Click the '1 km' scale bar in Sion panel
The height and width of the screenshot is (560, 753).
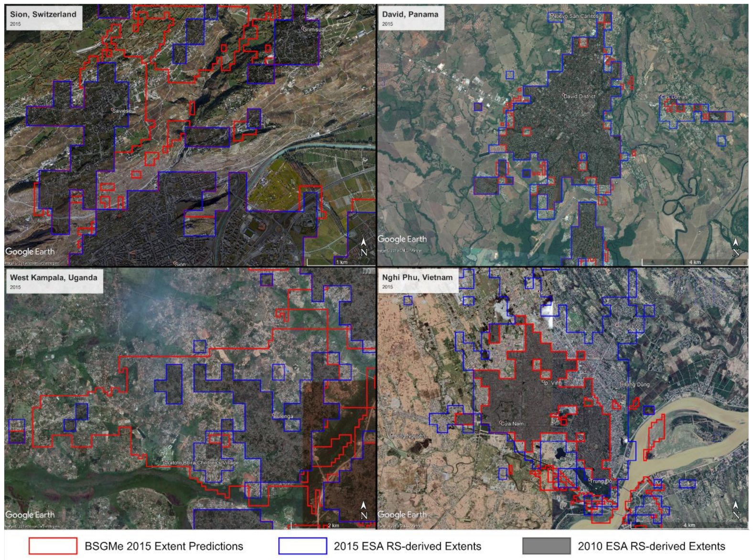click(341, 262)
